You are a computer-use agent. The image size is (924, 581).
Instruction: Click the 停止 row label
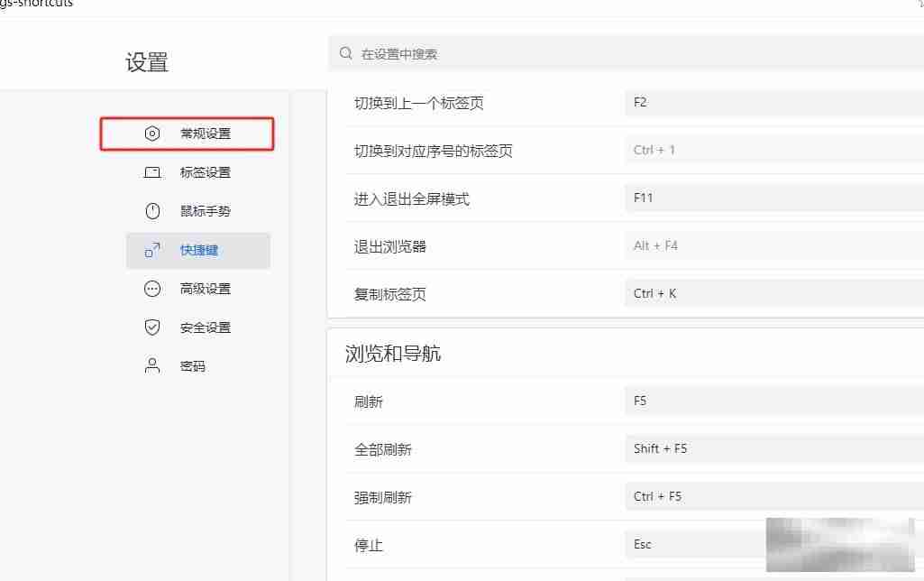[x=369, y=546]
